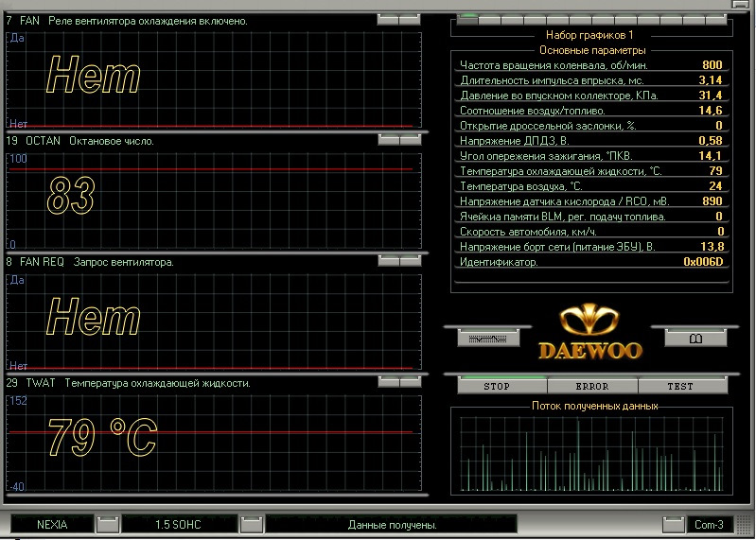The width and height of the screenshot is (756, 540).
Task: Click the 'Данные получены.' status message
Action: [392, 525]
